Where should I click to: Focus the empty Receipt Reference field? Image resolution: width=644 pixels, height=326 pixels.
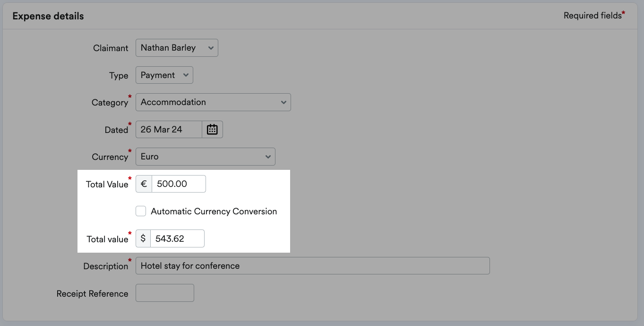coord(164,293)
